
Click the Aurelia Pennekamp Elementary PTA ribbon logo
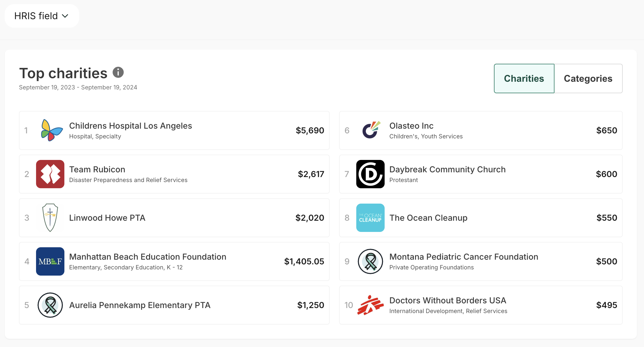[x=50, y=305]
